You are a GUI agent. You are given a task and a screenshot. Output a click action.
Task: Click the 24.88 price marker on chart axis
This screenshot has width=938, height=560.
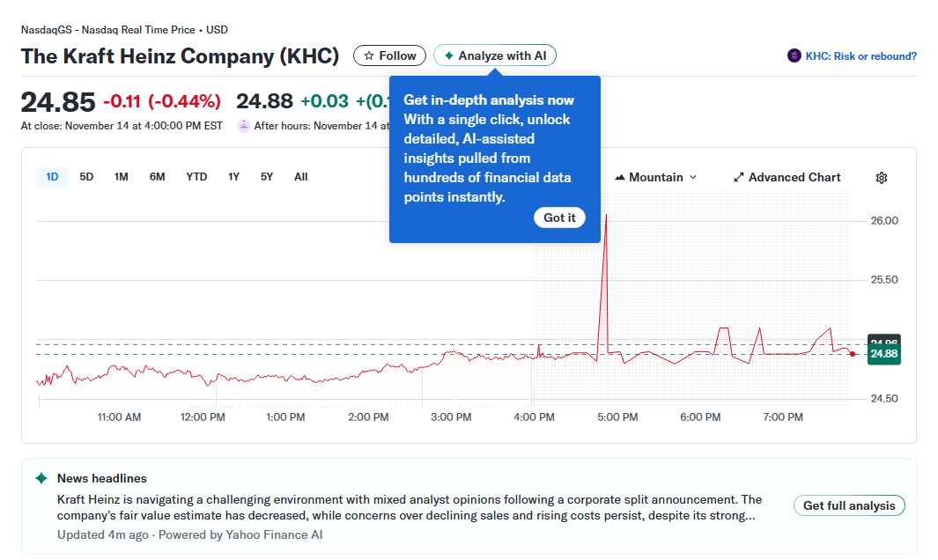(882, 354)
